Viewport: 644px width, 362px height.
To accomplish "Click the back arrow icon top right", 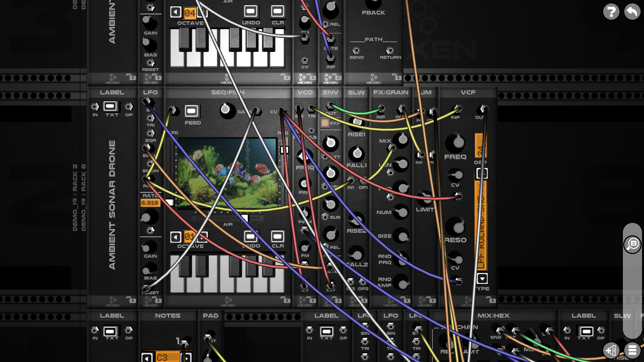I will tap(632, 12).
